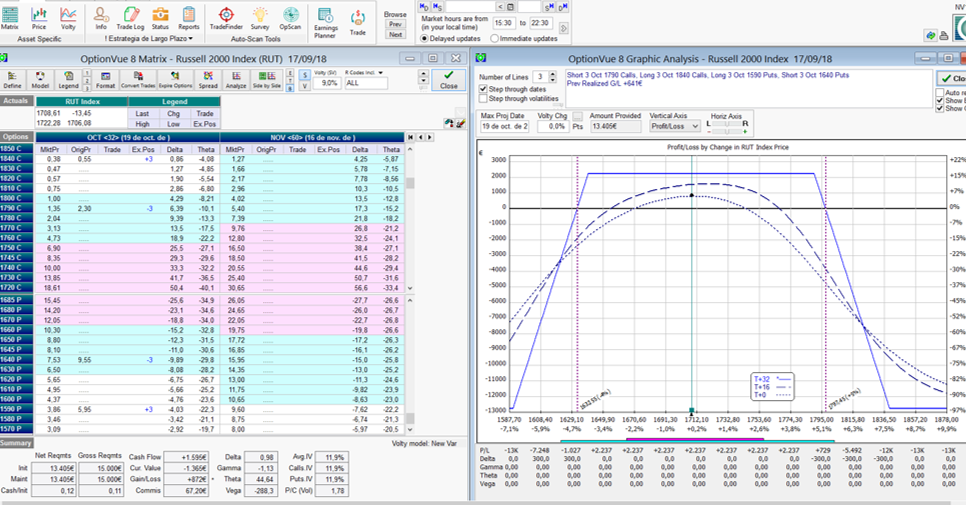966x505 pixels.
Task: Click the Max Proj Date field
Action: pyautogui.click(x=504, y=126)
